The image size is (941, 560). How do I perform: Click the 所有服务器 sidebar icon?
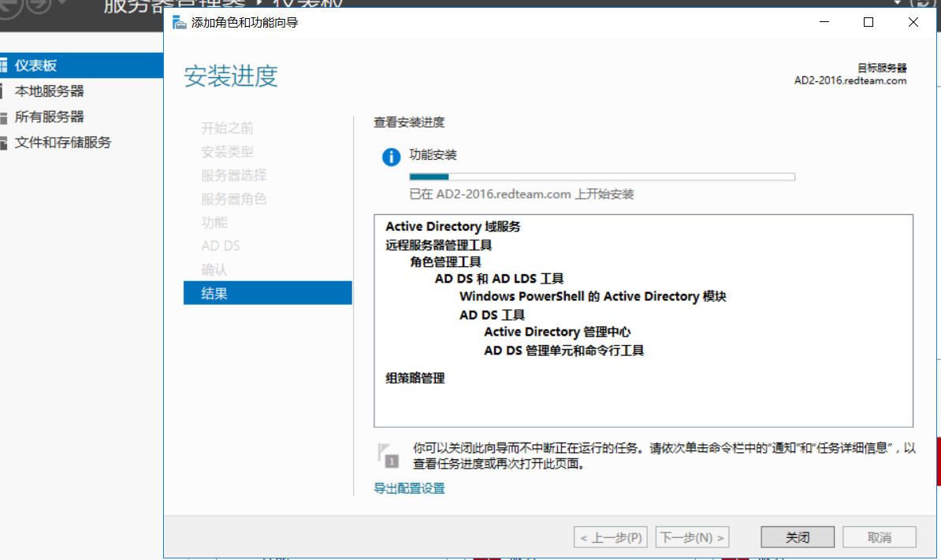pos(4,117)
